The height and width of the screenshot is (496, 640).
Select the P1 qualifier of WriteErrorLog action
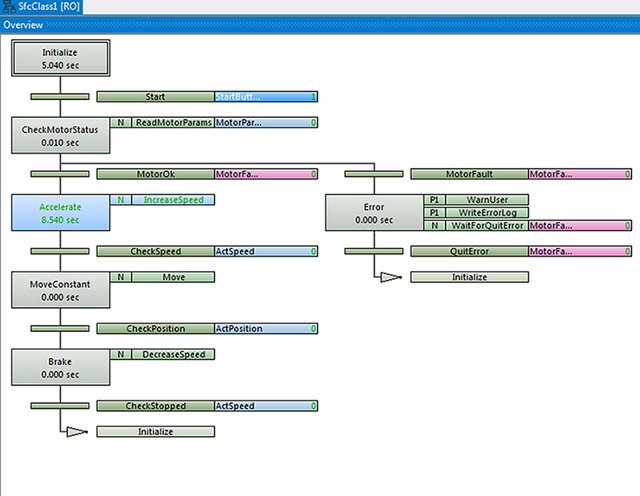point(434,213)
